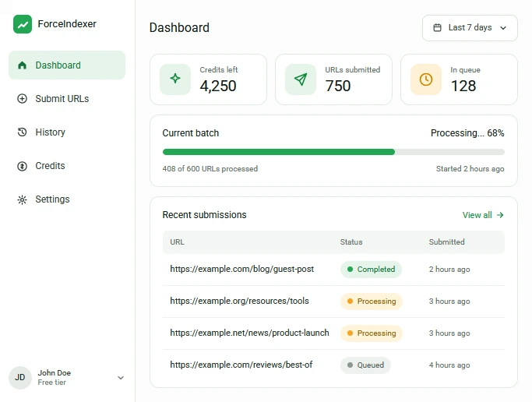Click the Free tier label
Image resolution: width=532 pixels, height=402 pixels.
point(52,383)
